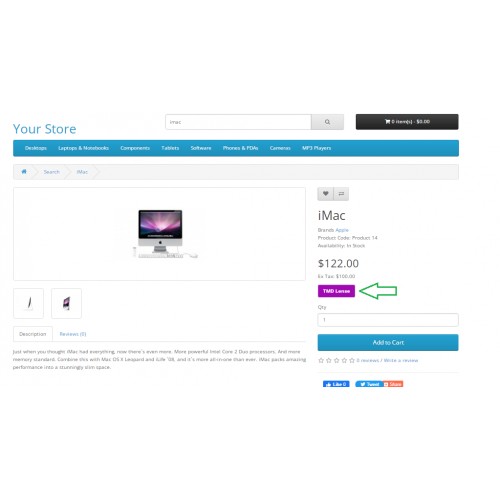Open the Components menu

pyautogui.click(x=135, y=148)
